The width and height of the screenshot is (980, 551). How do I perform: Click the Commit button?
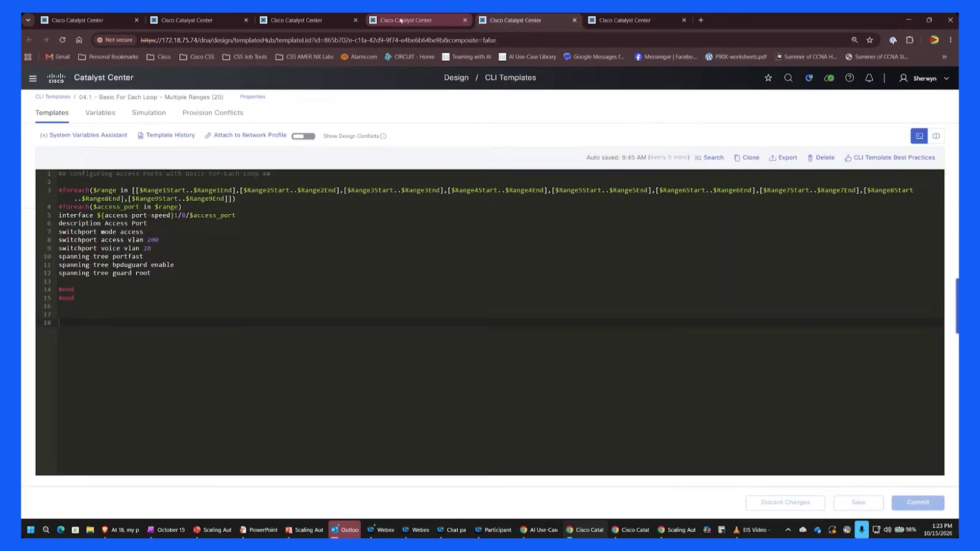pyautogui.click(x=918, y=503)
